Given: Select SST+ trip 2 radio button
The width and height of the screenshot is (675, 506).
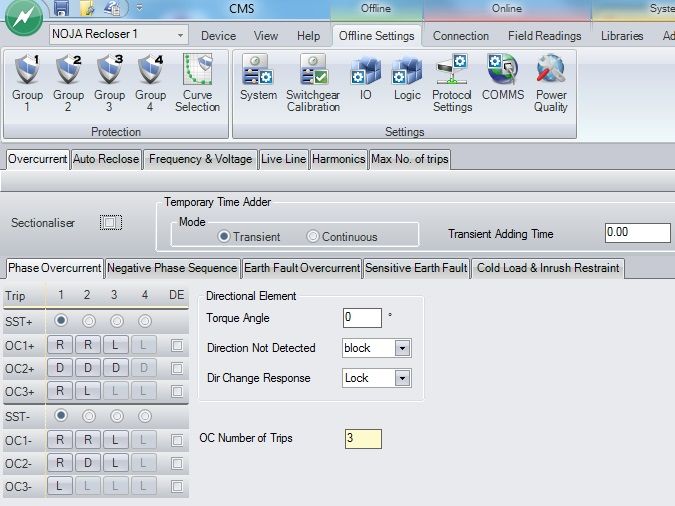Looking at the screenshot, I should pyautogui.click(x=89, y=321).
